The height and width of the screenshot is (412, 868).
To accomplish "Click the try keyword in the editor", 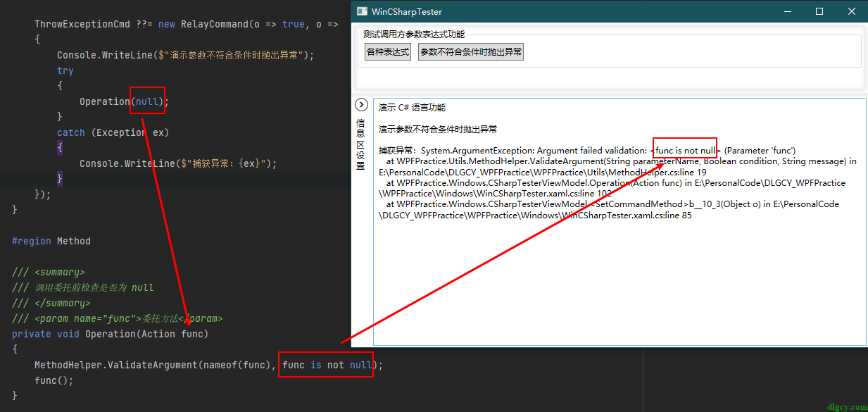I will (65, 70).
